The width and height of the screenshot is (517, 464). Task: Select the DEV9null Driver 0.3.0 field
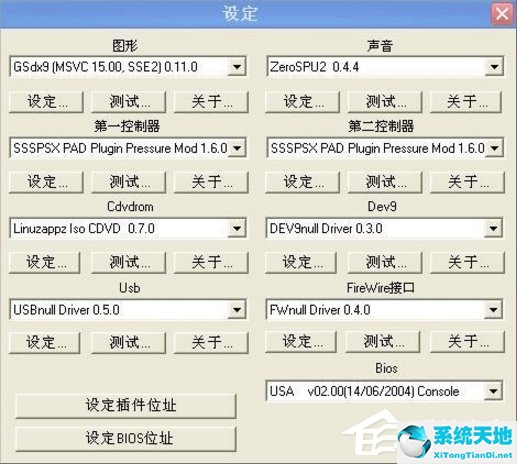384,228
